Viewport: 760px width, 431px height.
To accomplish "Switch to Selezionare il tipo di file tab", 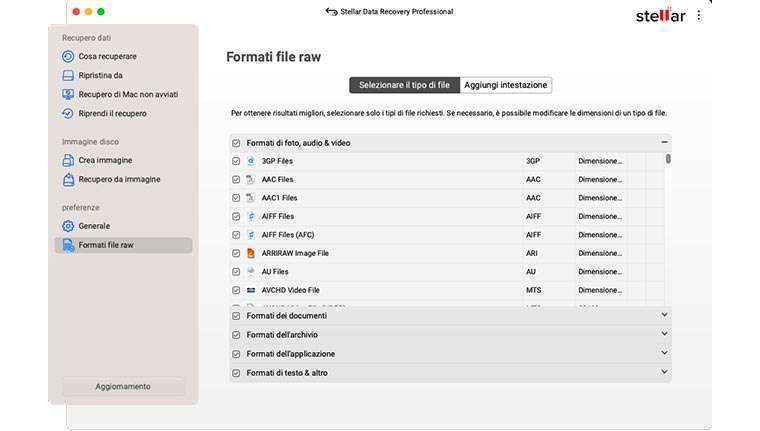I will [x=404, y=85].
